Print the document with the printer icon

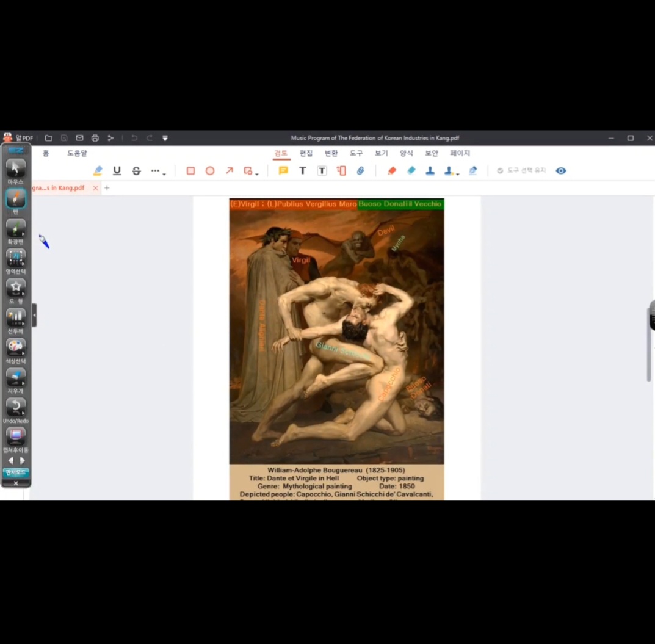tap(95, 138)
